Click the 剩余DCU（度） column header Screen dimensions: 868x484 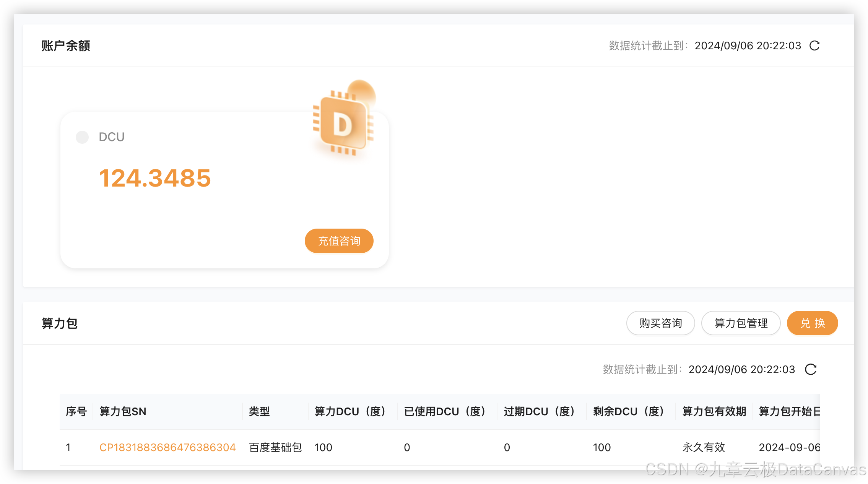click(x=628, y=411)
